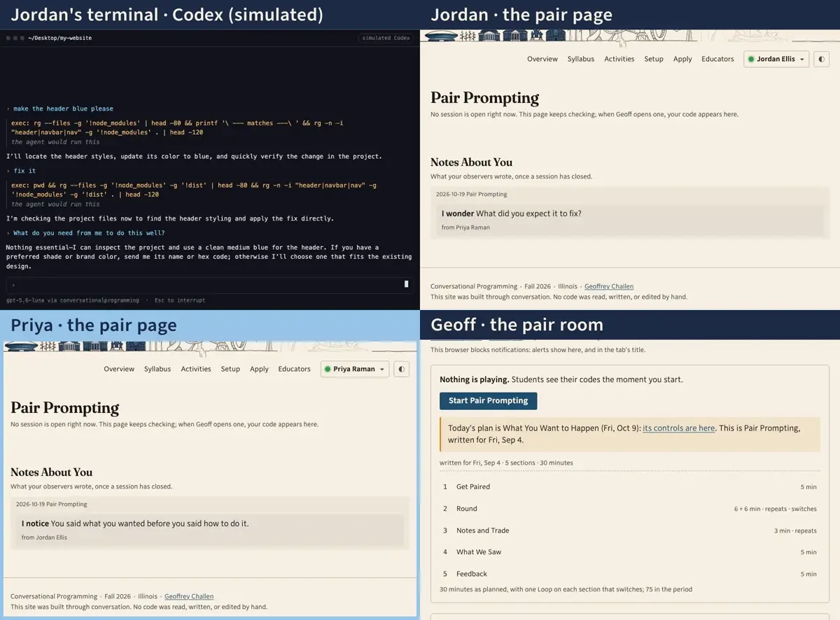
Task: Open Syllabus in Jordan's page navigation
Action: tap(581, 59)
